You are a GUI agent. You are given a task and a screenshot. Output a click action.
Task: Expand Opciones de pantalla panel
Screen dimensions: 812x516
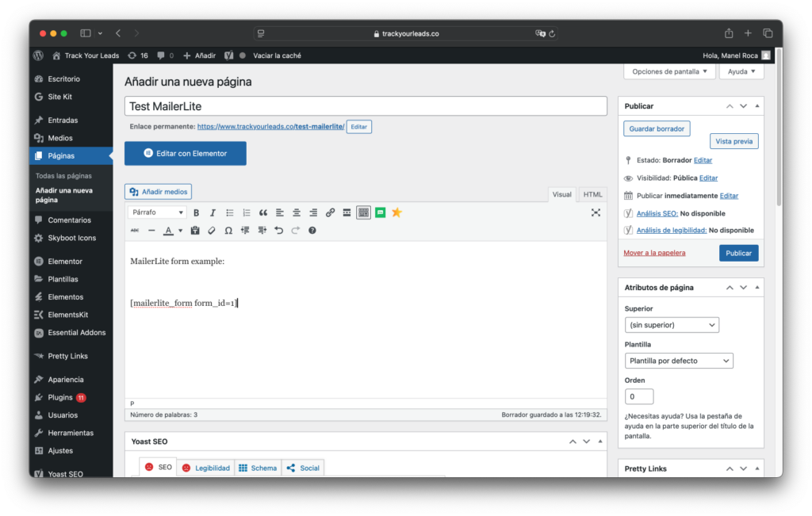(x=669, y=71)
